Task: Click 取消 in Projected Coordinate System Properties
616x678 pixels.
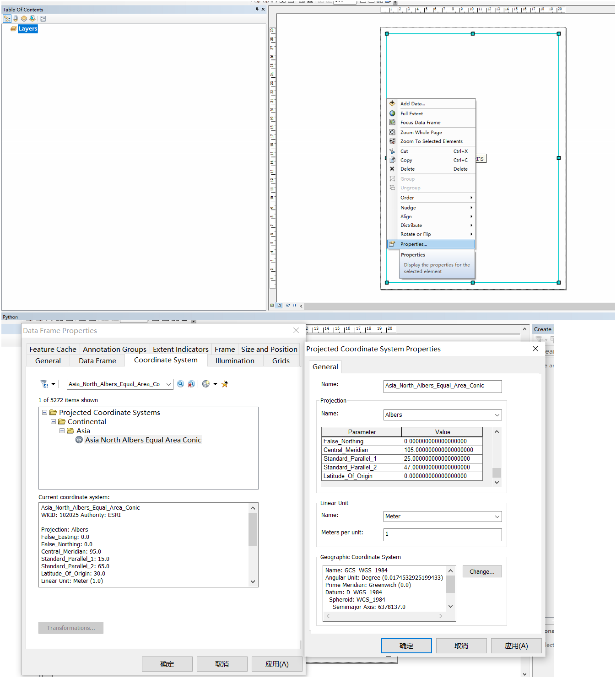Action: coord(461,646)
